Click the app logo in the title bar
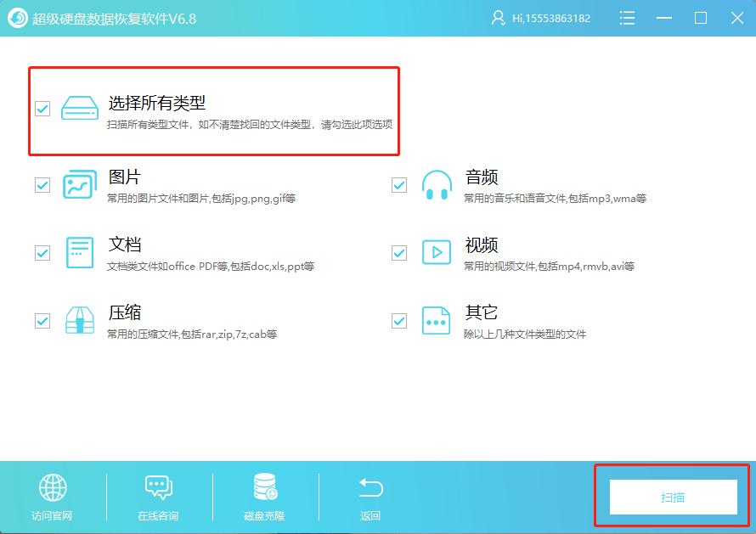Viewport: 756px width, 534px height. coord(16,17)
